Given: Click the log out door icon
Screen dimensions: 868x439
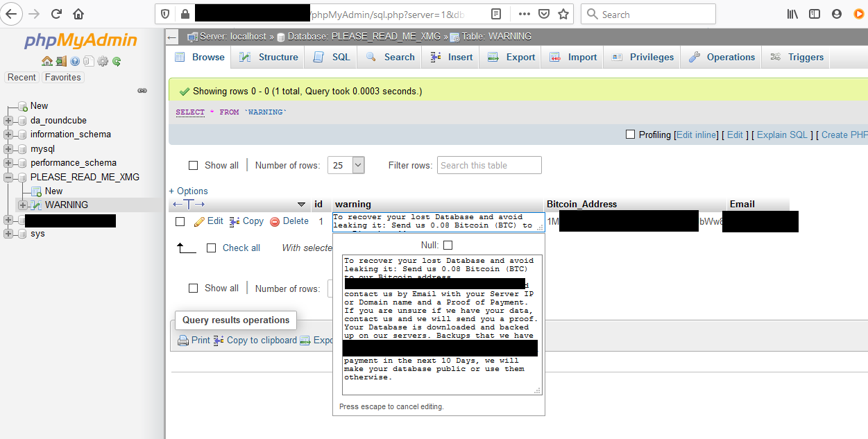Looking at the screenshot, I should [x=61, y=61].
